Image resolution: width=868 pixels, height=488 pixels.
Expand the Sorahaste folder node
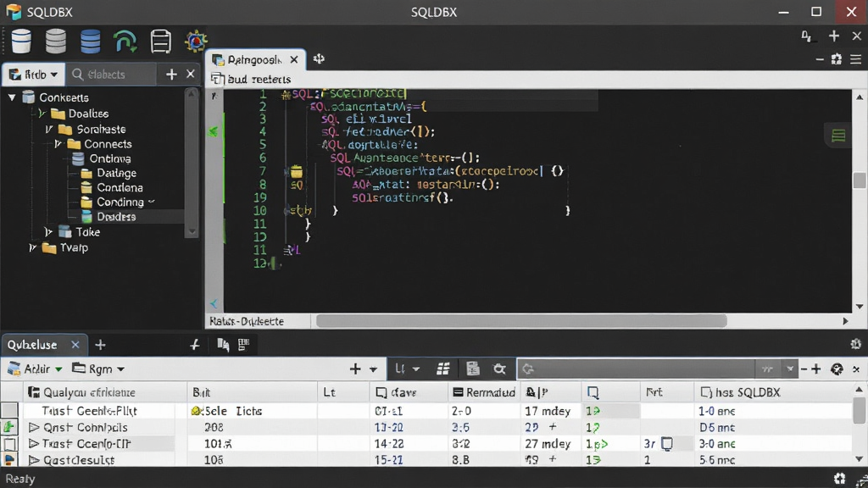[x=49, y=129]
